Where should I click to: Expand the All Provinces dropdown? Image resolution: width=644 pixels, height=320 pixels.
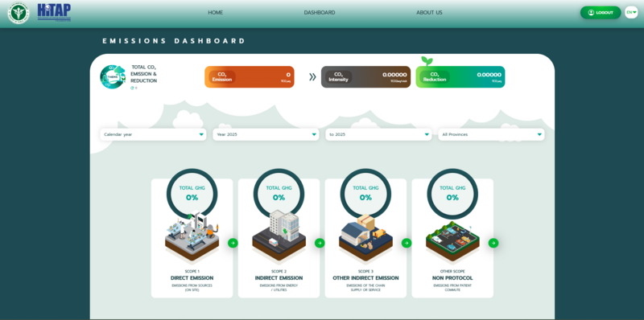pos(491,134)
